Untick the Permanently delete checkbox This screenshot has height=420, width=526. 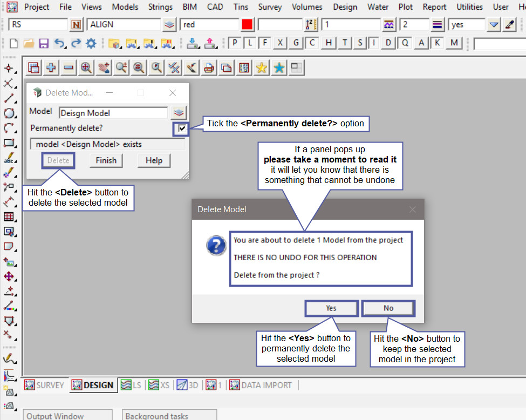pyautogui.click(x=182, y=128)
